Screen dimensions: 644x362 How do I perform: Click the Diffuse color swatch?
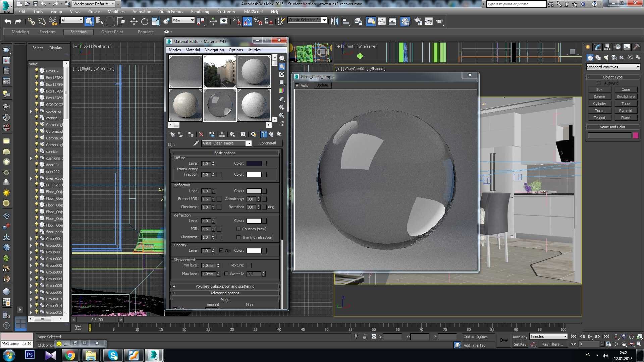pos(254,164)
